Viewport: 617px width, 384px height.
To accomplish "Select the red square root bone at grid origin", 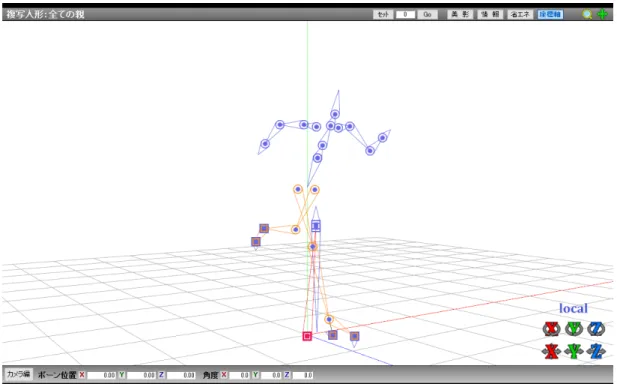I will pos(307,336).
